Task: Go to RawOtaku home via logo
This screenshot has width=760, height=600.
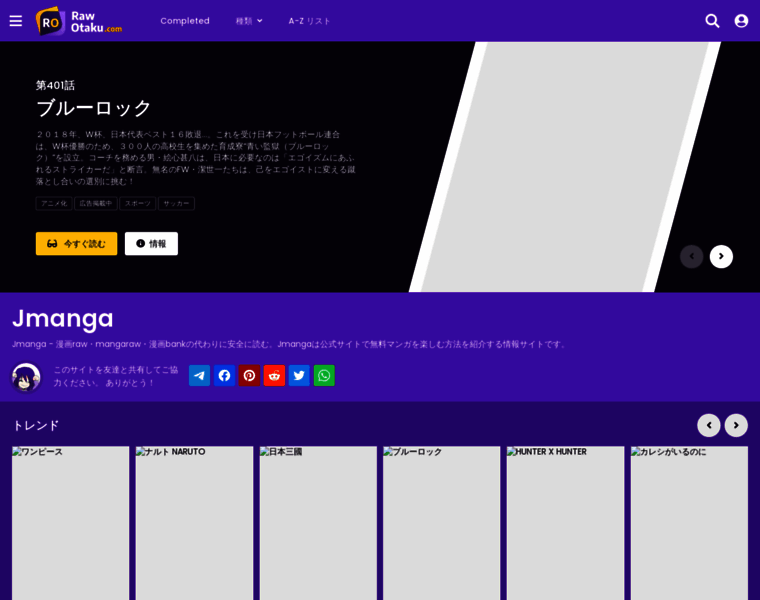Action: coord(79,21)
